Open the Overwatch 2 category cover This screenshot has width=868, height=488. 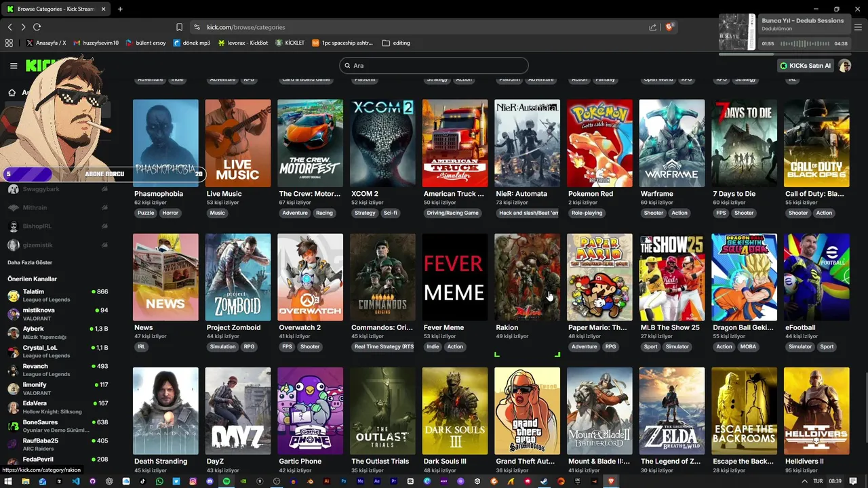pos(311,277)
